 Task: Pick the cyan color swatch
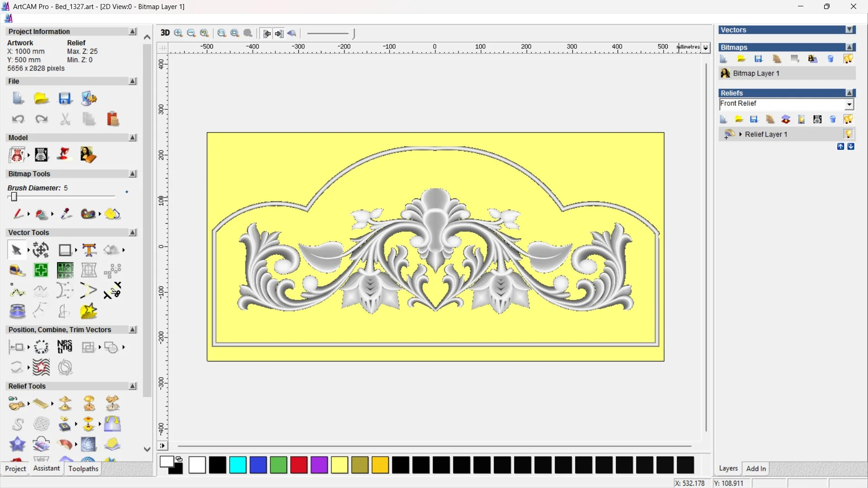click(x=238, y=465)
